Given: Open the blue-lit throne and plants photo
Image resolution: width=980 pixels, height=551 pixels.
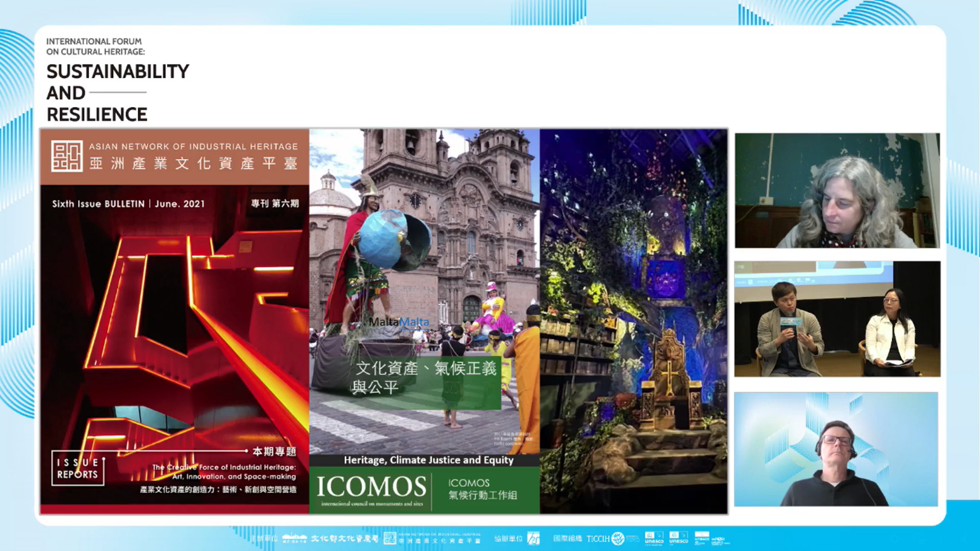Looking at the screenshot, I should pyautogui.click(x=634, y=321).
